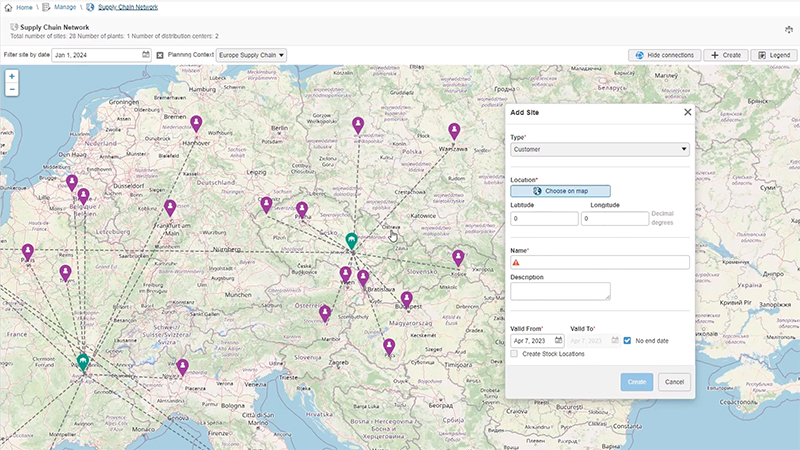Open the Type dropdown set to Customer
The height and width of the screenshot is (450, 800).
(x=599, y=149)
